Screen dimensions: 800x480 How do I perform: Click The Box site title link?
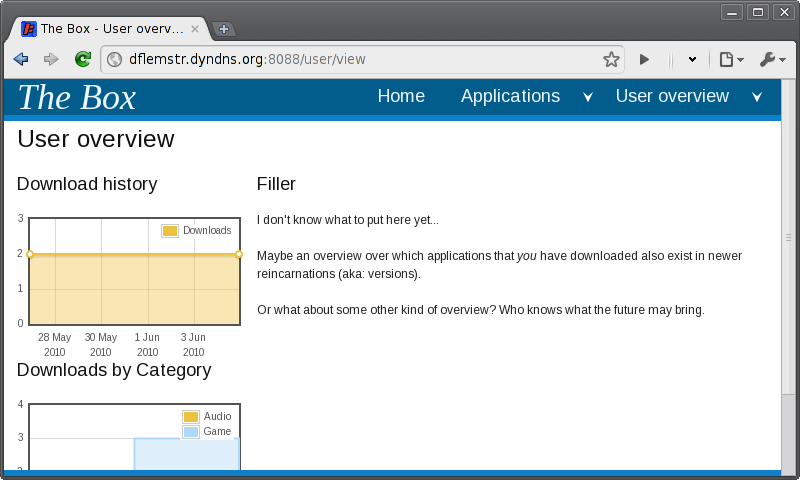(x=77, y=97)
